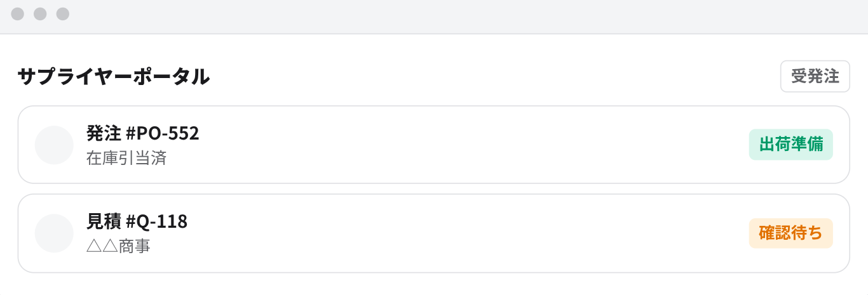868x295 pixels.
Task: Select the Q-118 card's blank middle area
Action: (470, 233)
